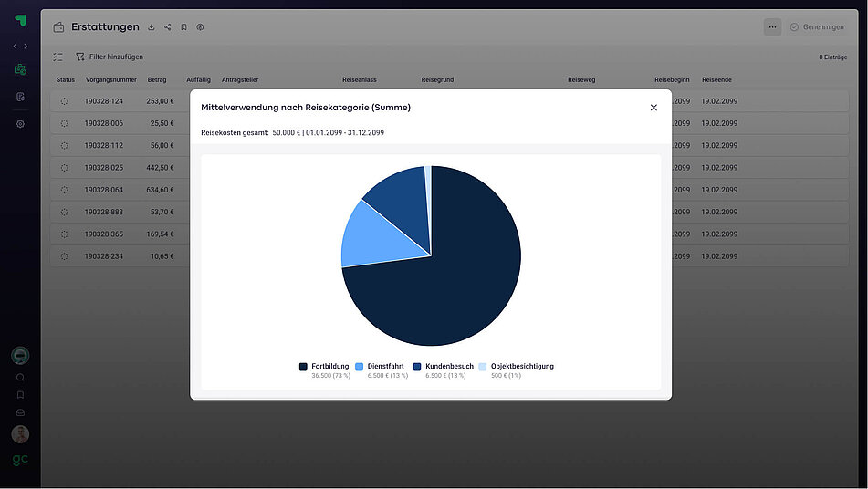Bookmark the Erstattungen view via header icon
Screen dimensions: 868x489
pyautogui.click(x=183, y=27)
